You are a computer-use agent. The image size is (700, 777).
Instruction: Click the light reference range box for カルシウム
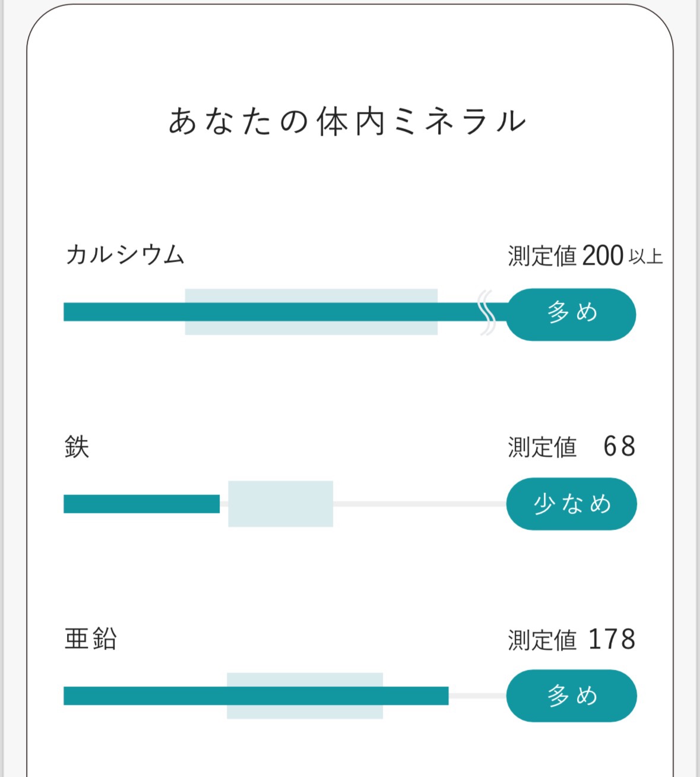pyautogui.click(x=311, y=328)
